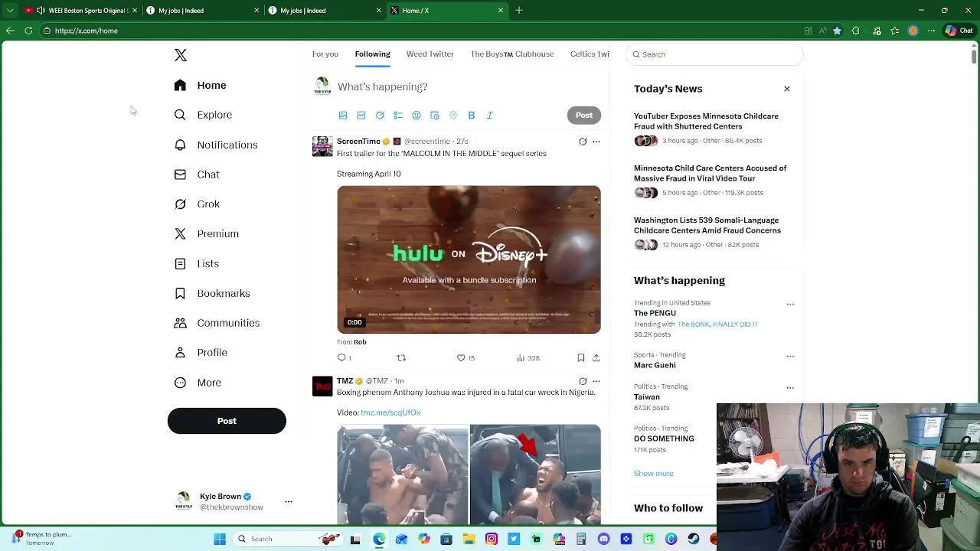The image size is (980, 551).
Task: Share the ScreenTime post
Action: (x=596, y=357)
